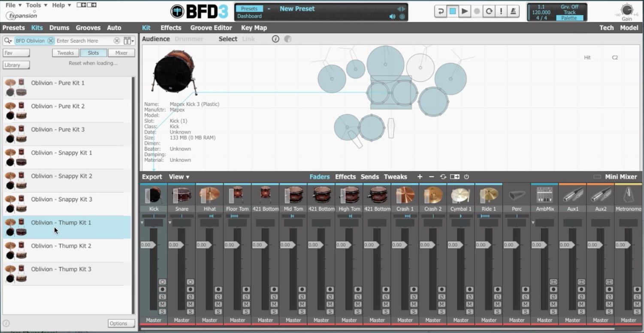Open the Tools menu dropdown
This screenshot has height=333, width=644.
(34, 5)
